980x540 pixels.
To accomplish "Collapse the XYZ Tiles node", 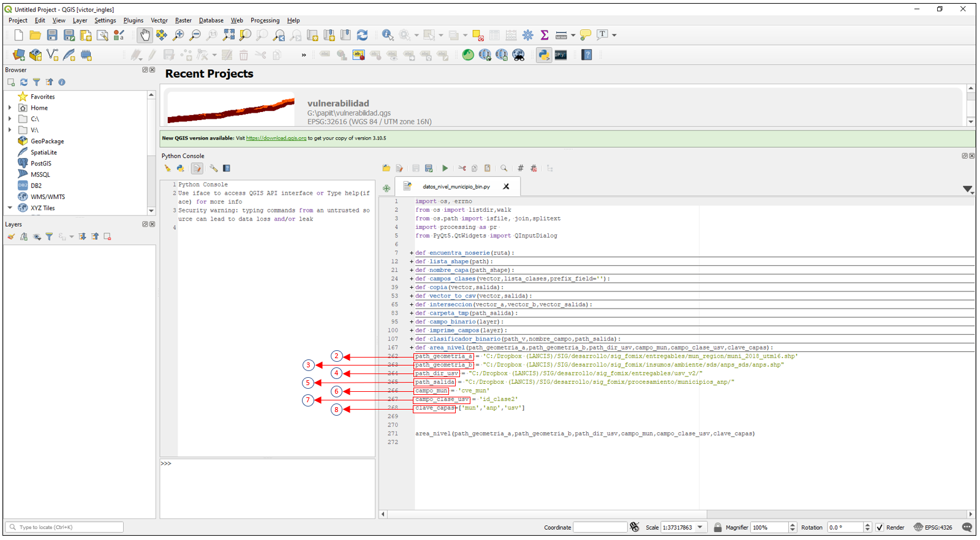I will (10, 208).
